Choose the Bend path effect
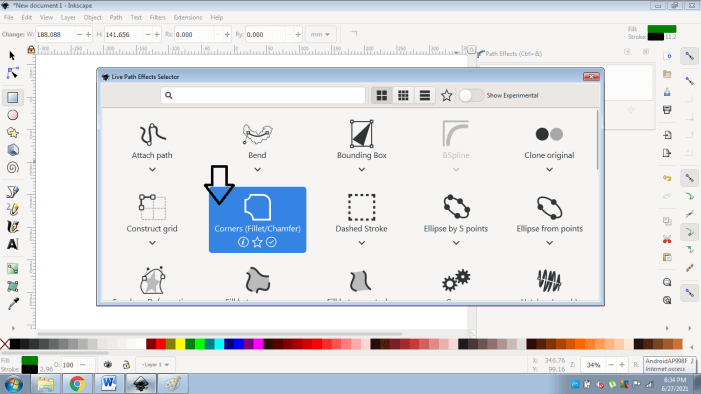The width and height of the screenshot is (701, 394). pos(257,141)
